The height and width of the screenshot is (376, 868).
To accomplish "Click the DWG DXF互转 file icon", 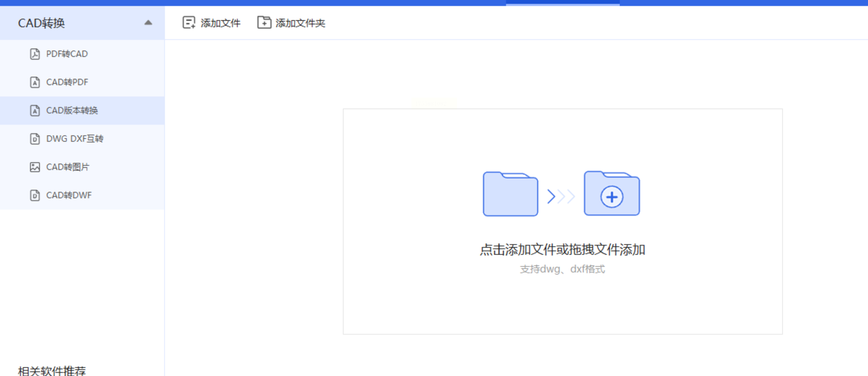I will pos(35,139).
